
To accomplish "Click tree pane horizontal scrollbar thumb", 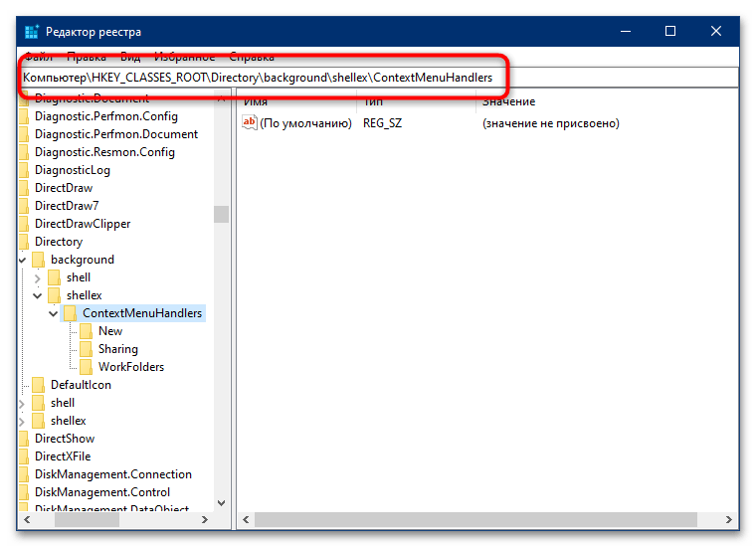I will pyautogui.click(x=87, y=520).
